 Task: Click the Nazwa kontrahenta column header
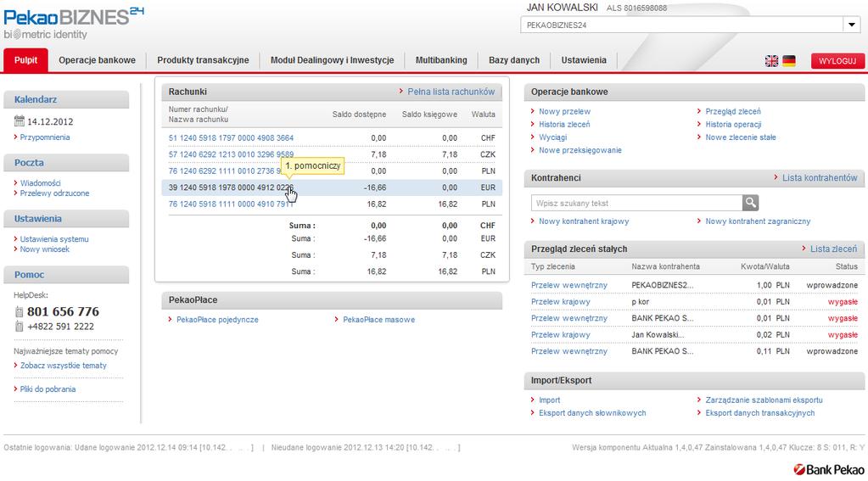point(665,266)
